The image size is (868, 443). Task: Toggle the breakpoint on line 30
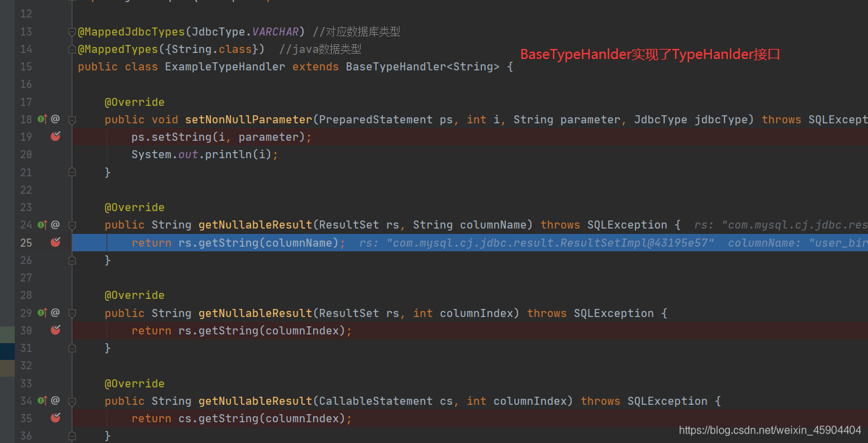tap(56, 330)
